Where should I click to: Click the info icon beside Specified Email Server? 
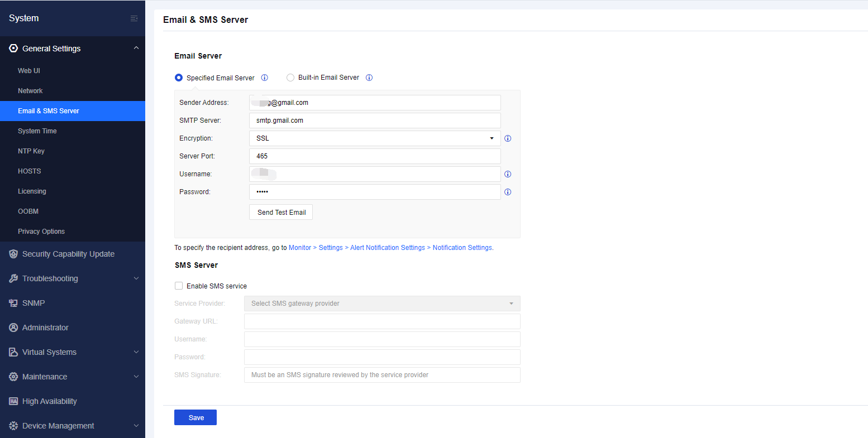click(265, 78)
